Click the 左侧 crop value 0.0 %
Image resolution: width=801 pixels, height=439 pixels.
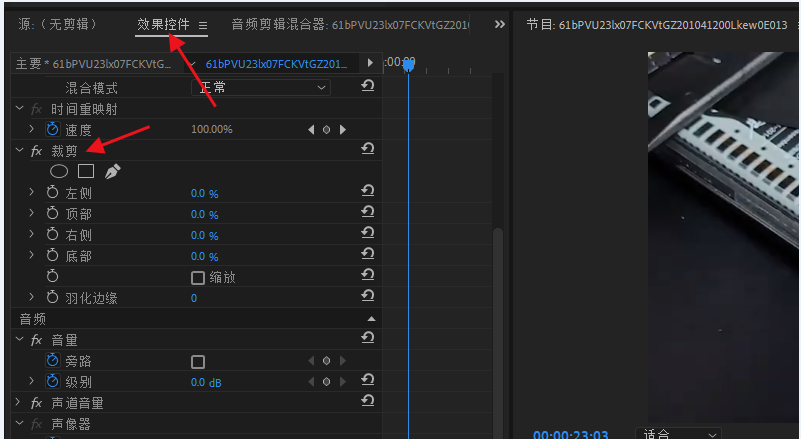pos(204,193)
